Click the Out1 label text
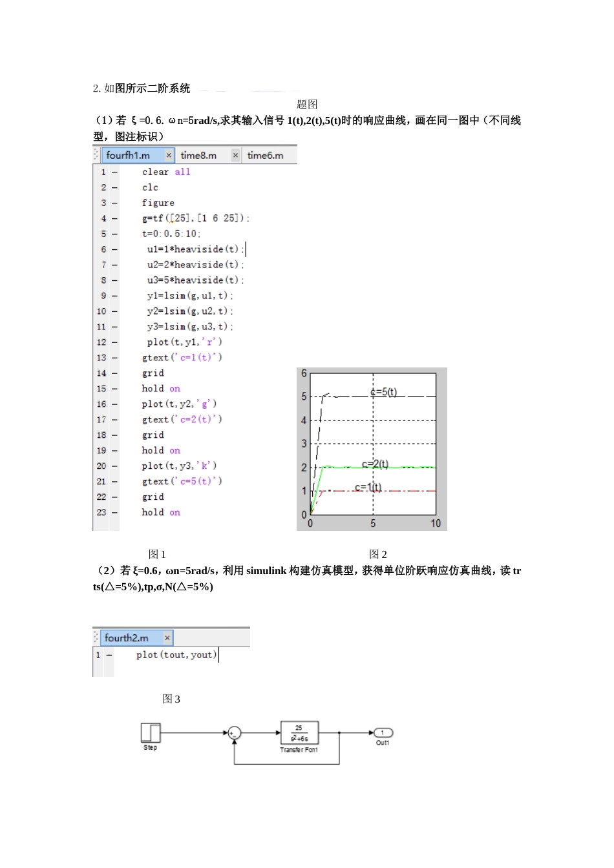 click(383, 743)
